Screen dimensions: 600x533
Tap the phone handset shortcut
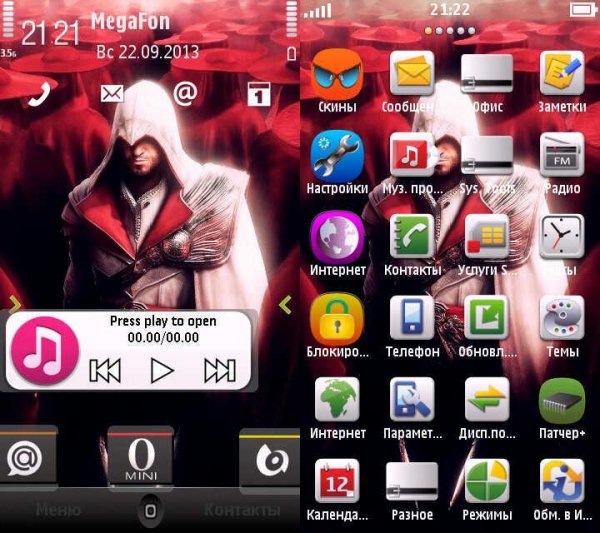[39, 94]
